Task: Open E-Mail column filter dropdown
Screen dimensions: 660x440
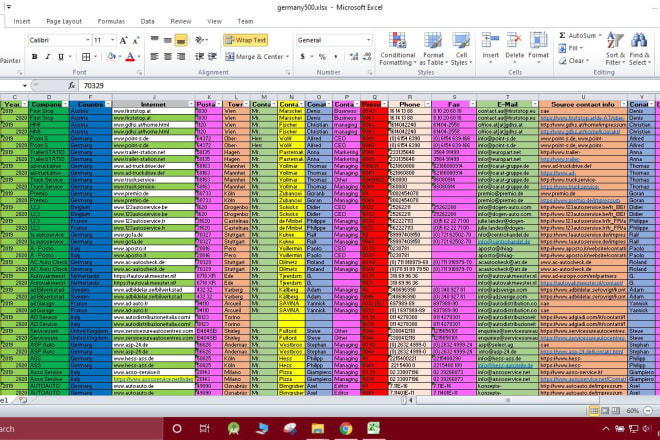Action: point(535,104)
